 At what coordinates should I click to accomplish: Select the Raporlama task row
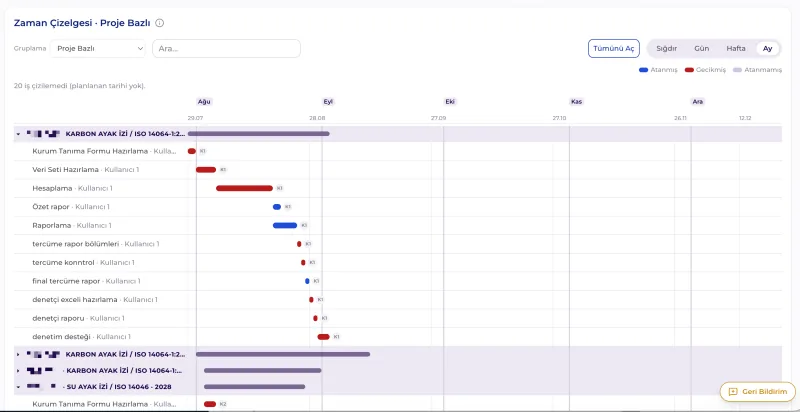pyautogui.click(x=397, y=225)
